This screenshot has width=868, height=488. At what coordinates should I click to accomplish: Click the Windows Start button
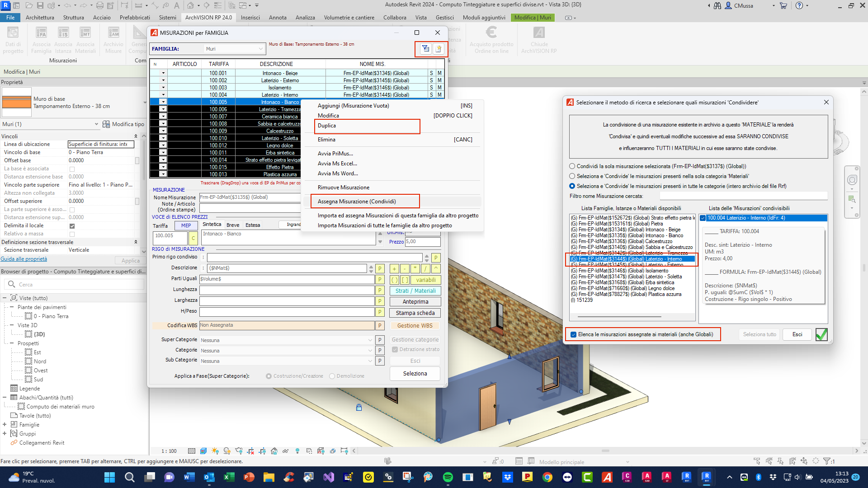pyautogui.click(x=109, y=477)
